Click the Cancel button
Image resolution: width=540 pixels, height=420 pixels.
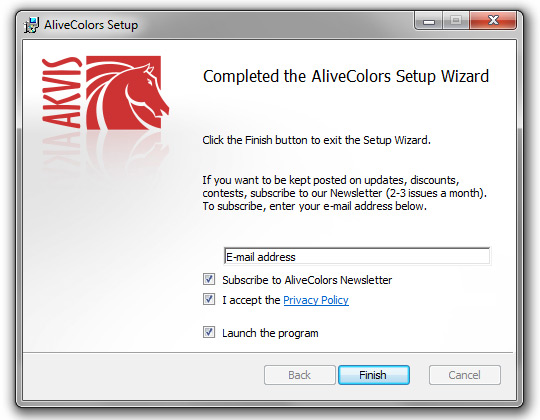(465, 375)
